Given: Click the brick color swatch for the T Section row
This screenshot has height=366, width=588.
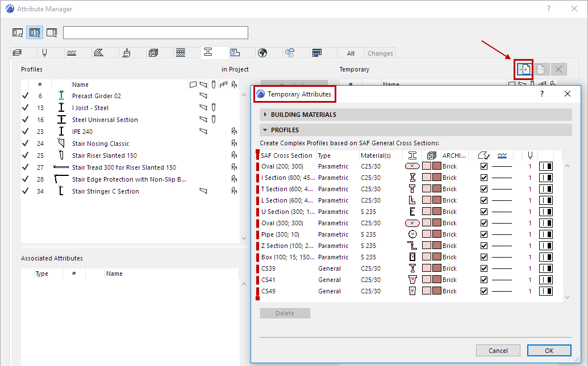Looking at the screenshot, I should click(437, 189).
